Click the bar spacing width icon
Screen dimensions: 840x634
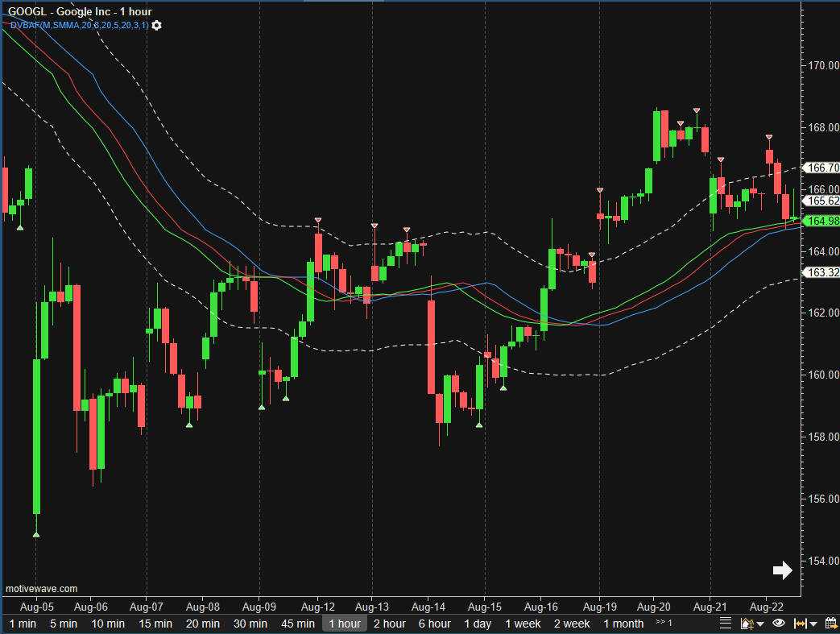(x=801, y=623)
